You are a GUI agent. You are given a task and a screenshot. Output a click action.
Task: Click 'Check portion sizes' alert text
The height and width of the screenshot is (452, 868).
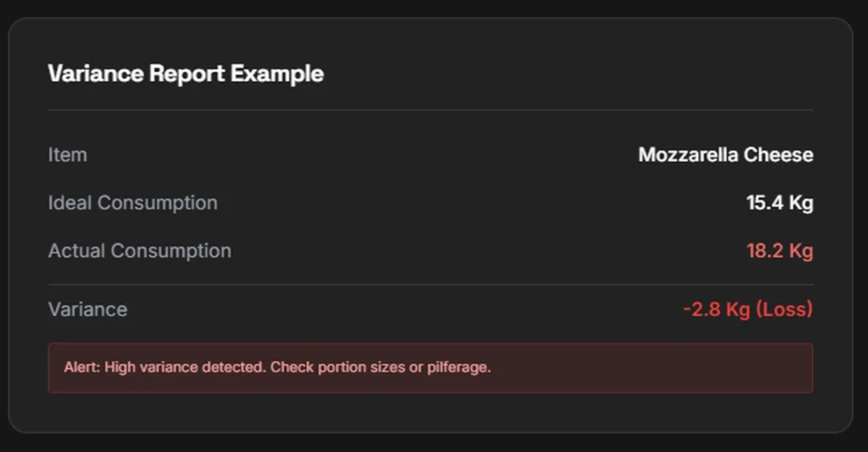(327, 368)
